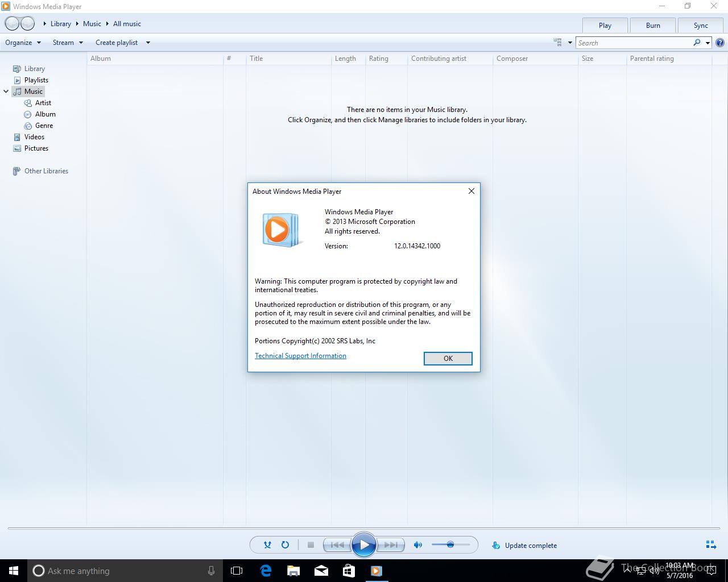Click the Previous track button
728x582 pixels.
[x=337, y=545]
